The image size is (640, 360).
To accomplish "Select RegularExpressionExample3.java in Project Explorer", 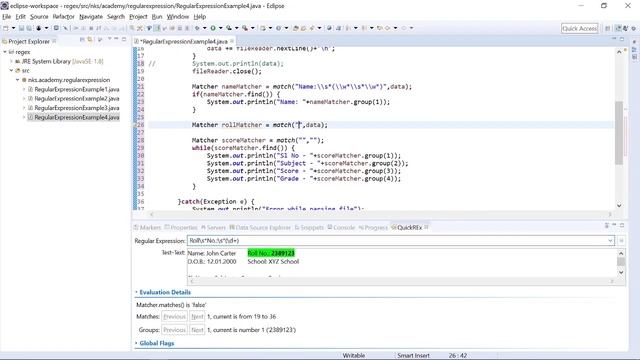I will pyautogui.click(x=77, y=108).
